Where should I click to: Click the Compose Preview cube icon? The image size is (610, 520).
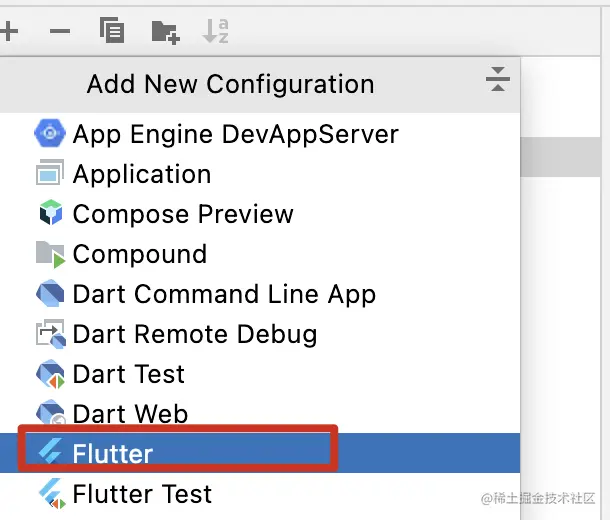pos(49,213)
